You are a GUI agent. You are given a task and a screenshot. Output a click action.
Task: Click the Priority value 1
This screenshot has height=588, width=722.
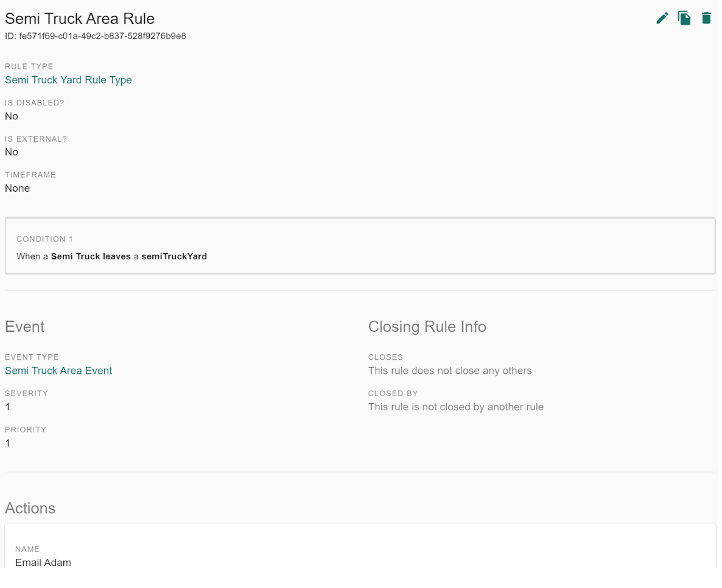pos(8,443)
